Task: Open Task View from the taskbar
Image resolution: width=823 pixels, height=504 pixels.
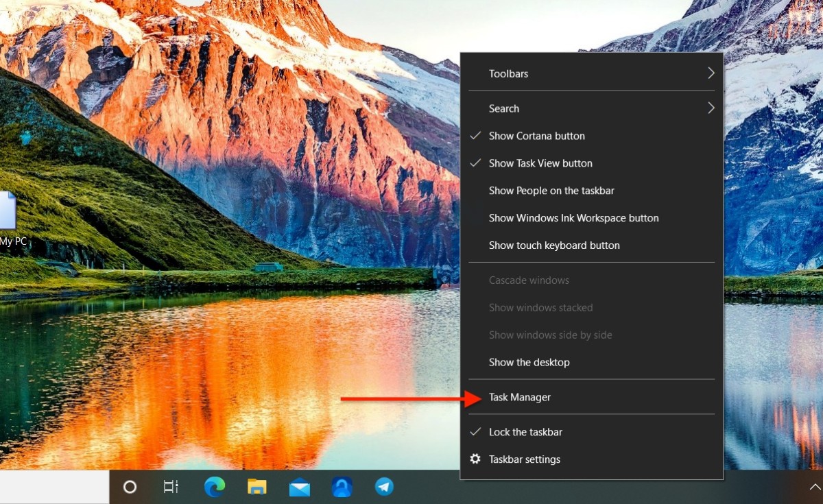Action: (170, 487)
